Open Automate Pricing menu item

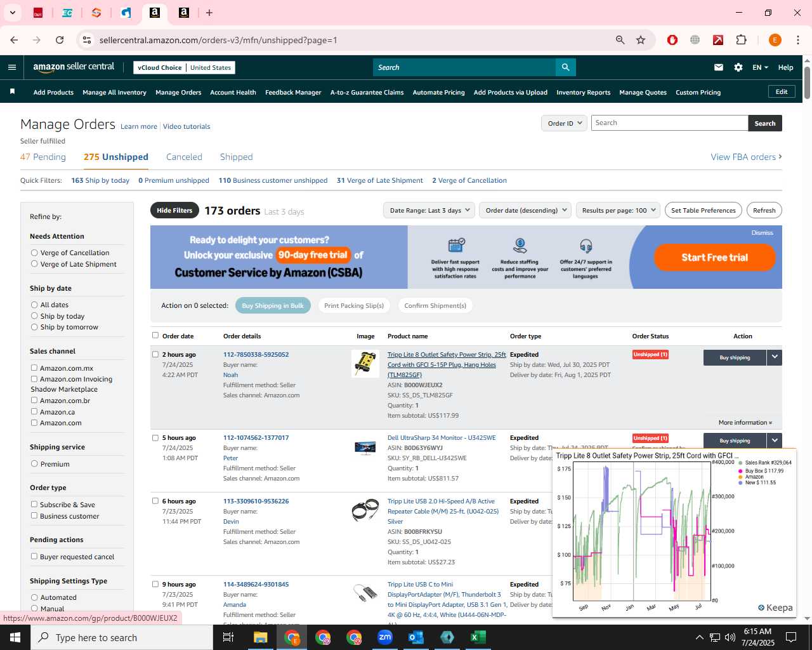[x=438, y=92]
